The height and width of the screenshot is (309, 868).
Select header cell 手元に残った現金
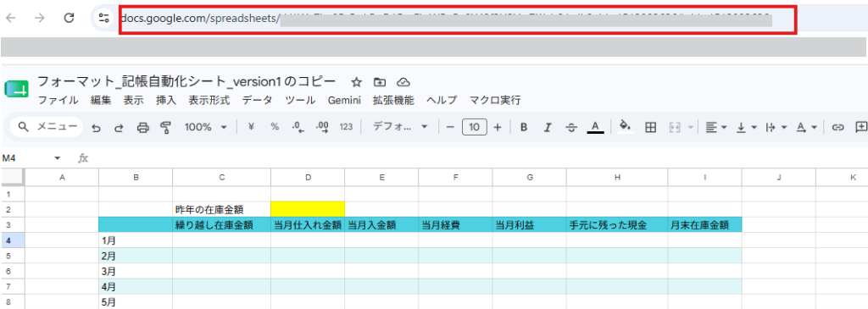[617, 225]
